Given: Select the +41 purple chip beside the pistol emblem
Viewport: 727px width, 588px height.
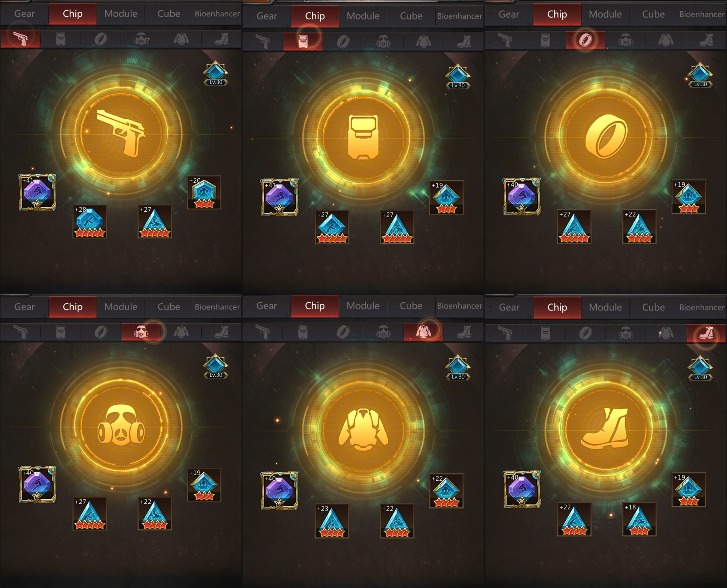Looking at the screenshot, I should [37, 192].
